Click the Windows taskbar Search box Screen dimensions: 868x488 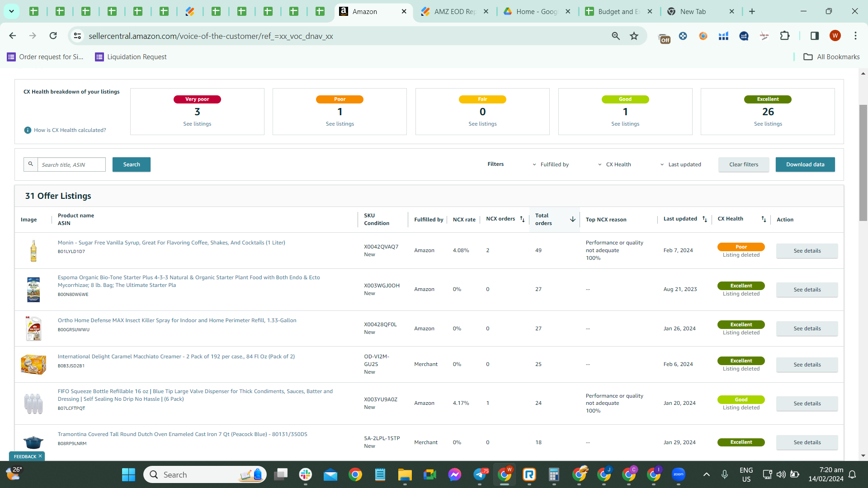(205, 474)
